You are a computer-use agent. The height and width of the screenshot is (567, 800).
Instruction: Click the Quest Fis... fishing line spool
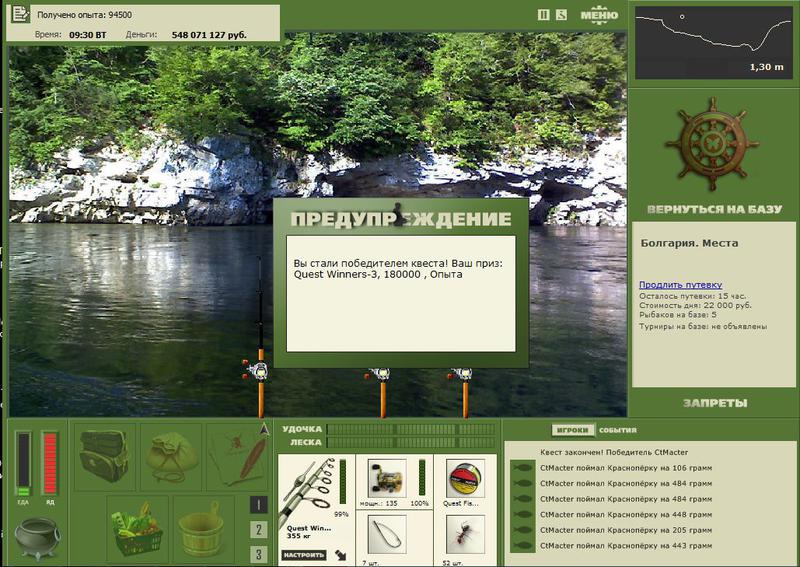(x=465, y=478)
